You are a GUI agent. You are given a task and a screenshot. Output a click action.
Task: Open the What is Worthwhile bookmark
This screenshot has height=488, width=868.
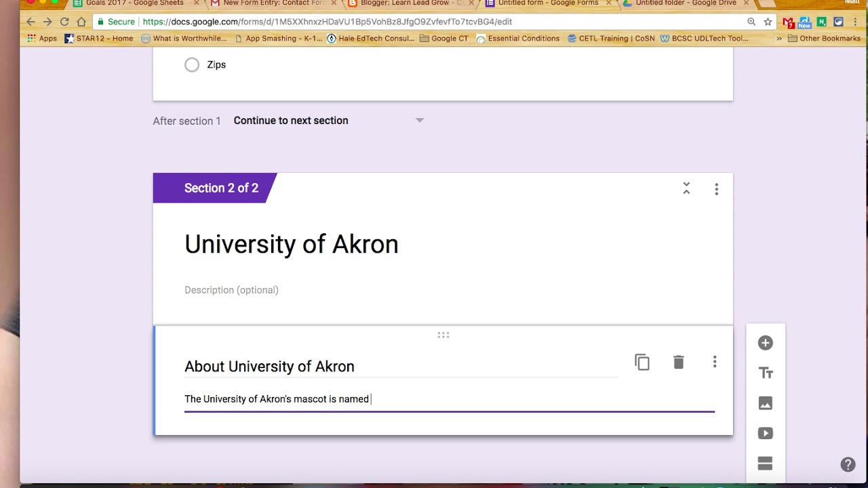[x=184, y=39]
